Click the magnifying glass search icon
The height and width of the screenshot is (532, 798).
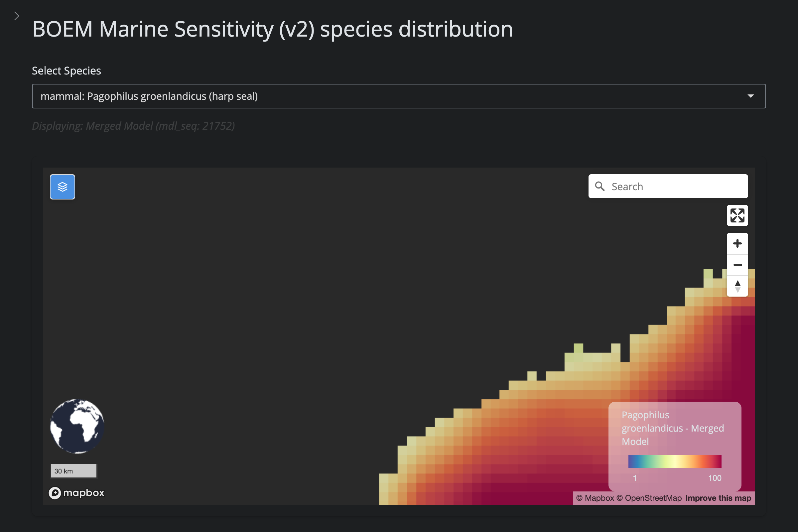(x=599, y=186)
